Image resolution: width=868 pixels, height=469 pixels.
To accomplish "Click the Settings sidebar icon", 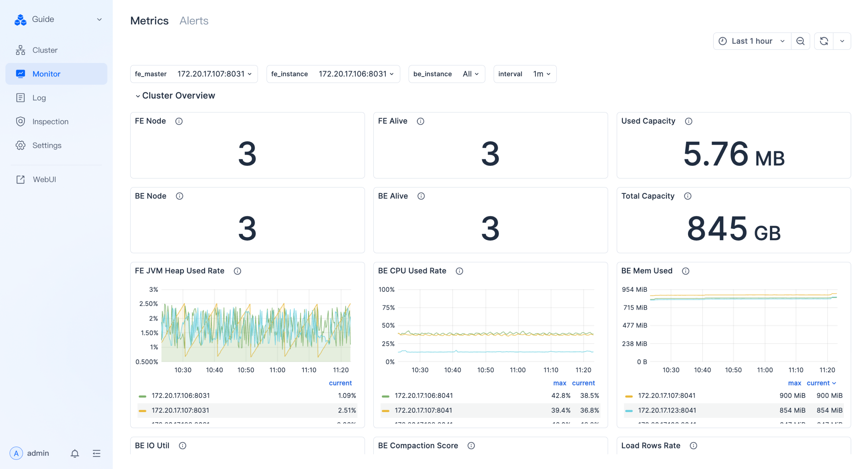I will click(20, 145).
